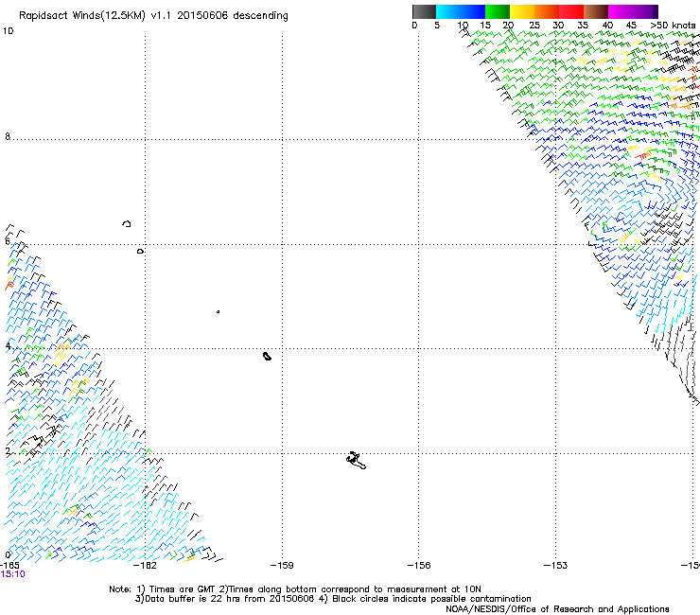The width and height of the screenshot is (700, 615).
Task: Click the red 30-35 knots legend swatch
Action: pyautogui.click(x=571, y=11)
